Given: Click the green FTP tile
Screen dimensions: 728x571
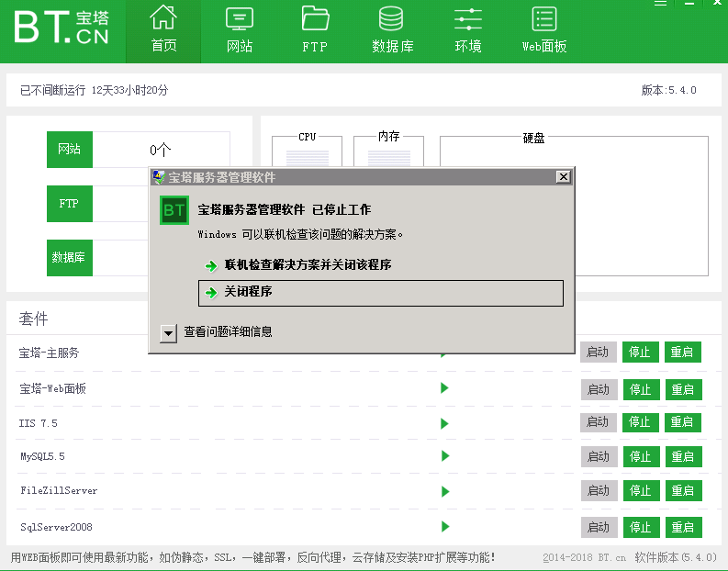Looking at the screenshot, I should tap(70, 204).
